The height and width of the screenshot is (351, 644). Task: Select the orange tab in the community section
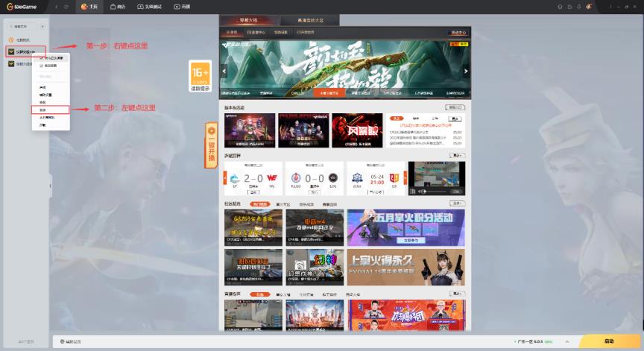tap(260, 204)
